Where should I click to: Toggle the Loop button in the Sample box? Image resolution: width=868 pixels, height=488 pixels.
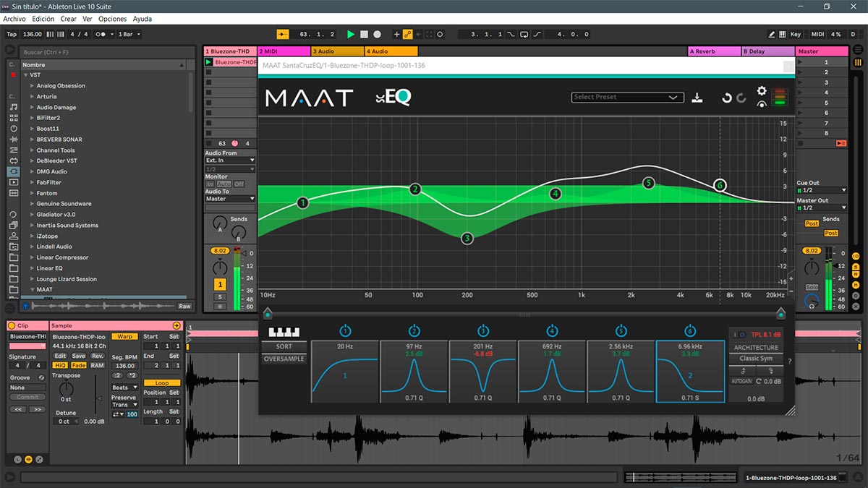[x=162, y=382]
